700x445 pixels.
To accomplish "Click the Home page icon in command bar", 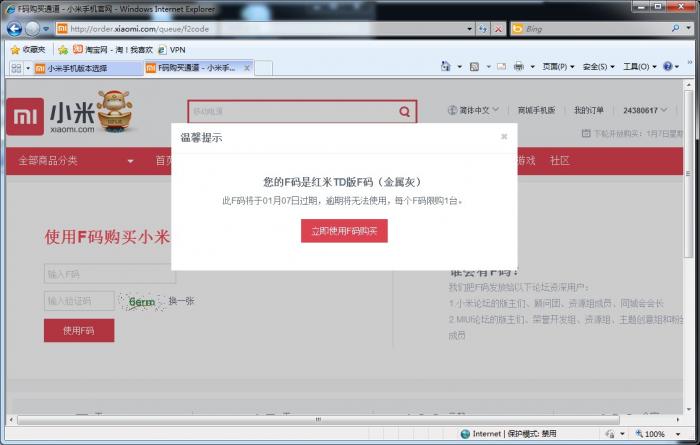I will click(x=445, y=67).
